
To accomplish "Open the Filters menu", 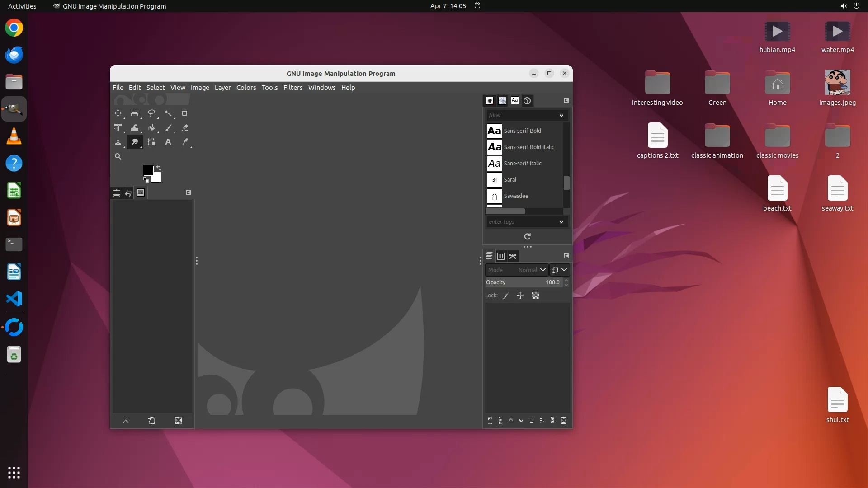I will 292,88.
